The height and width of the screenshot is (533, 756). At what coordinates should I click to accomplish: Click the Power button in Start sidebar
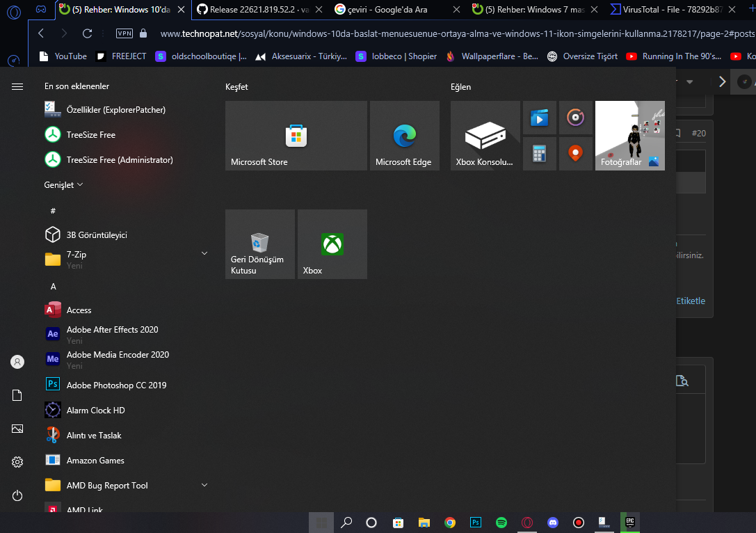point(17,495)
